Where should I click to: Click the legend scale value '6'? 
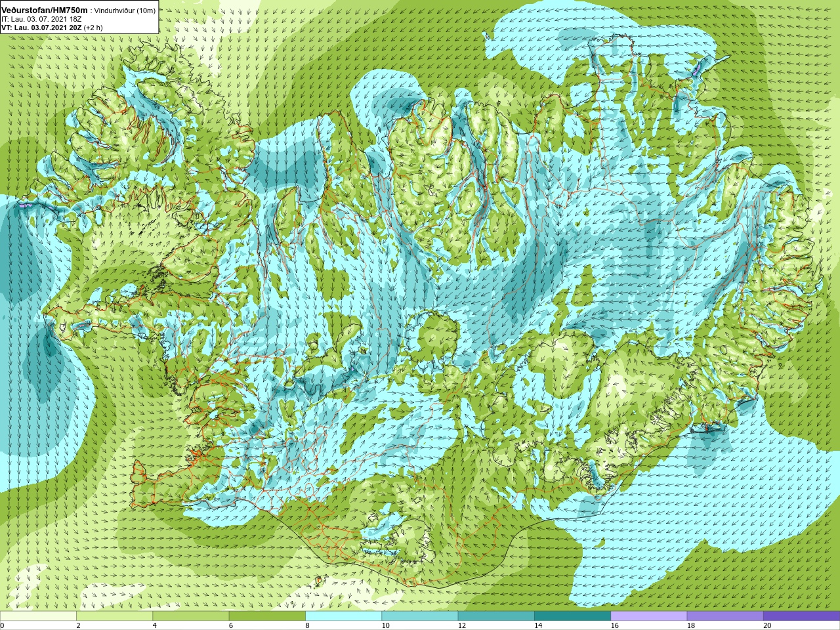coord(231,625)
